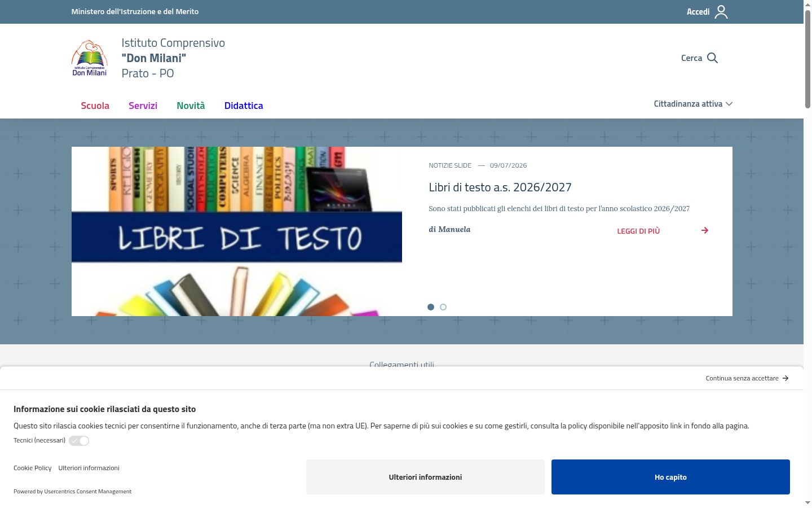Click the Accedi user profile icon

(x=721, y=12)
